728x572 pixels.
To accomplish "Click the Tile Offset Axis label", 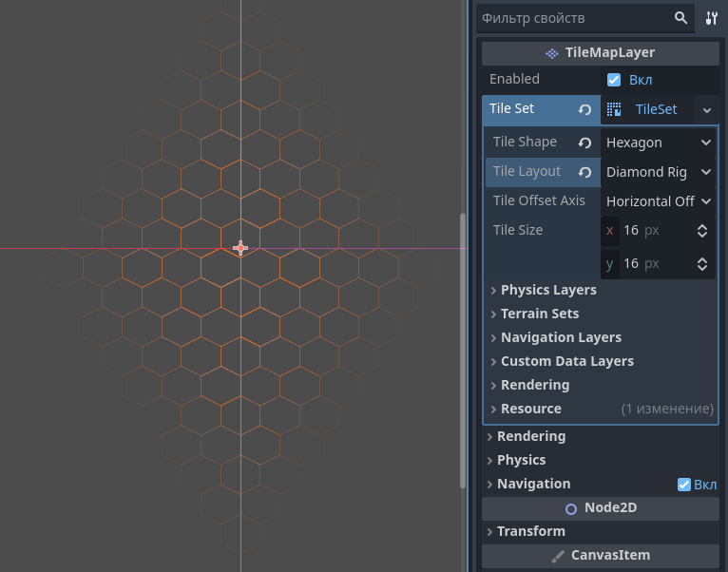I will (539, 200).
